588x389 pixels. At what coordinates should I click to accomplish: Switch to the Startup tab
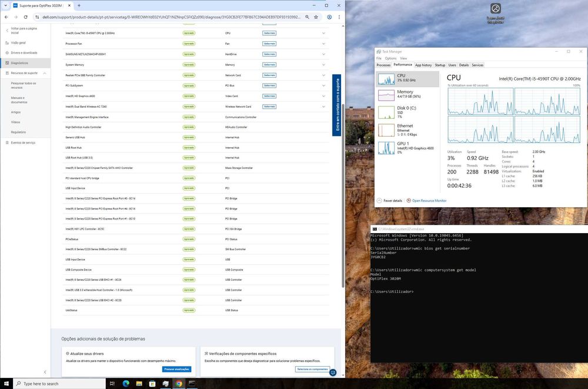(x=440, y=65)
